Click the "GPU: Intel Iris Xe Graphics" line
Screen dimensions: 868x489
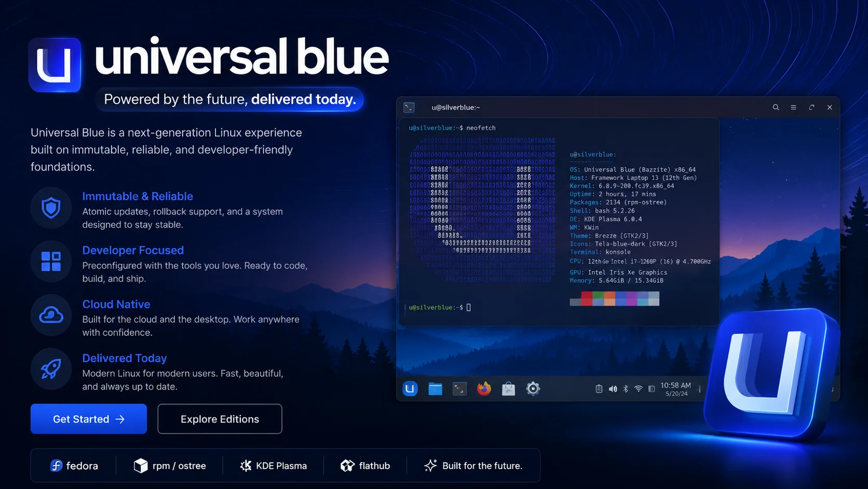point(618,272)
